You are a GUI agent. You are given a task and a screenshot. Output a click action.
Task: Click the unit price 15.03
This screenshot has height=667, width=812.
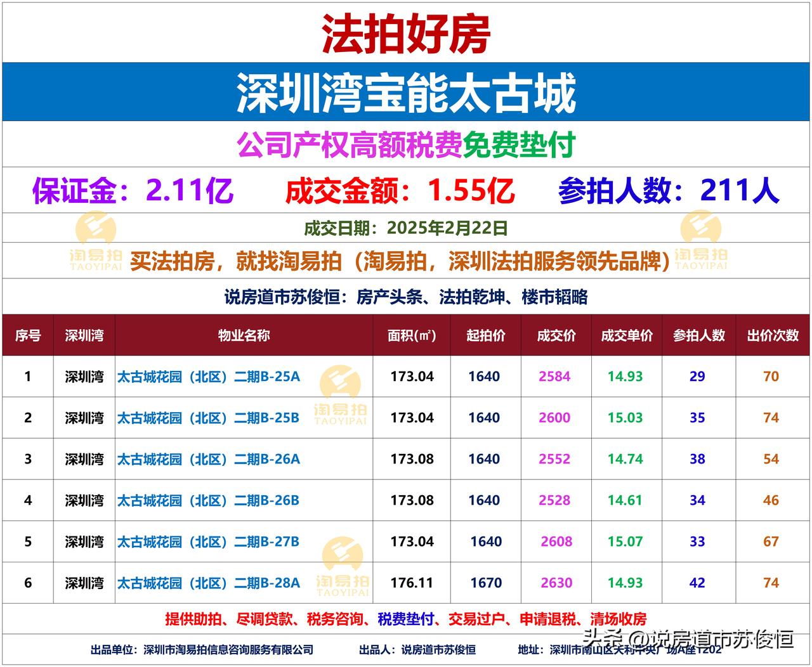(625, 418)
